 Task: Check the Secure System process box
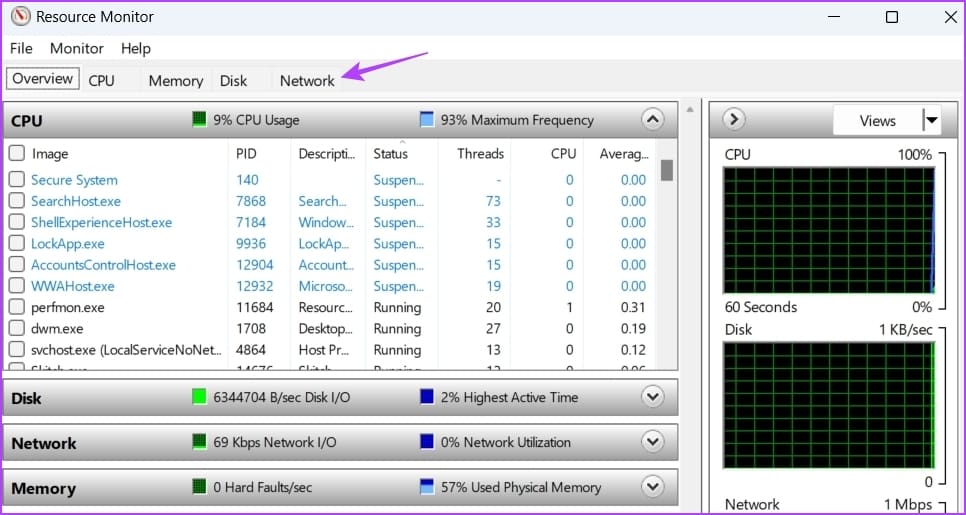click(x=17, y=179)
